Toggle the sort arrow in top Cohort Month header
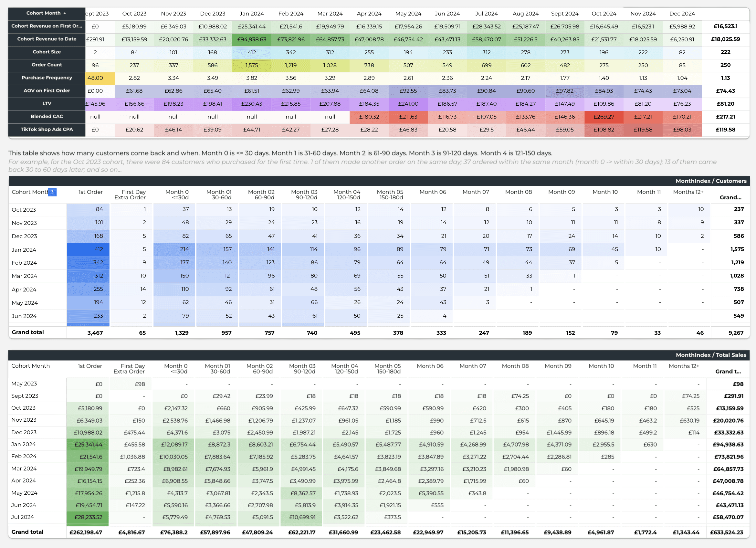This screenshot has width=756, height=548. tap(65, 13)
